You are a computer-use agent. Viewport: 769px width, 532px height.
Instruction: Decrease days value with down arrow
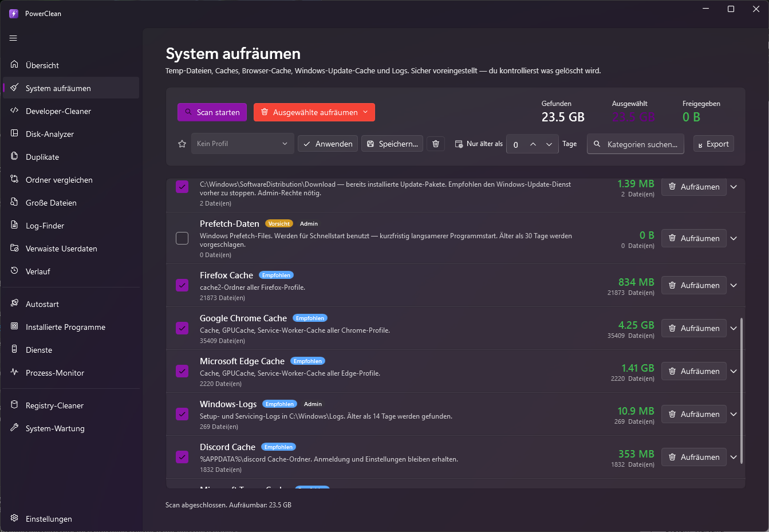[x=549, y=144]
